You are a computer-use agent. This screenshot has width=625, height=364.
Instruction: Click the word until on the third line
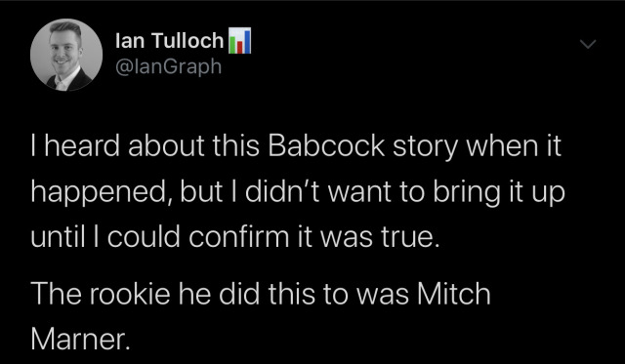58,236
